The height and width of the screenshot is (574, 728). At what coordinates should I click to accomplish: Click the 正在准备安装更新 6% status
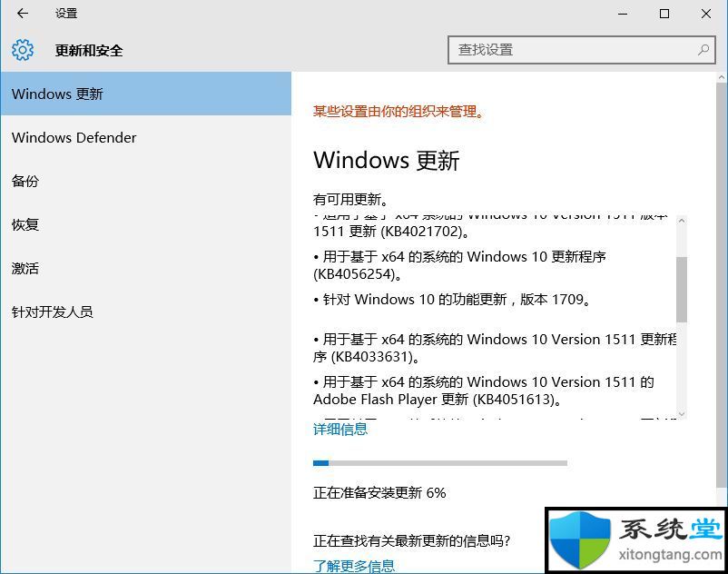pyautogui.click(x=379, y=492)
